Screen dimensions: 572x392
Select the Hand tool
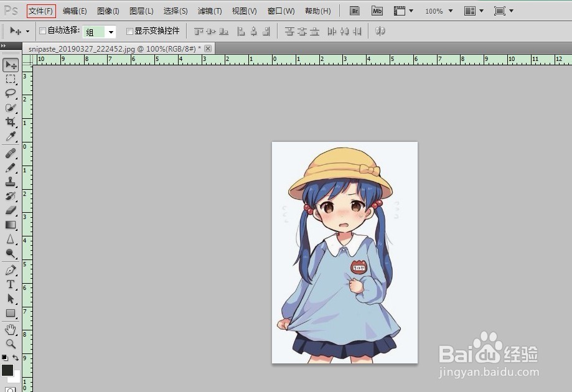pos(11,330)
